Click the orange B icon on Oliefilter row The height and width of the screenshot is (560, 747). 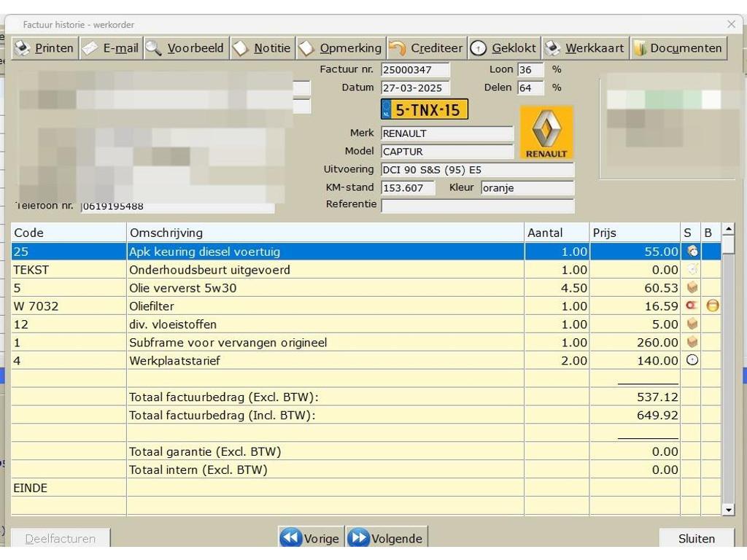tap(712, 306)
